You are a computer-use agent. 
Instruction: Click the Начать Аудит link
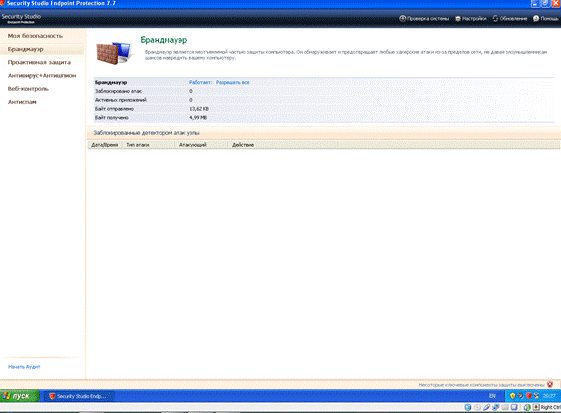point(24,367)
